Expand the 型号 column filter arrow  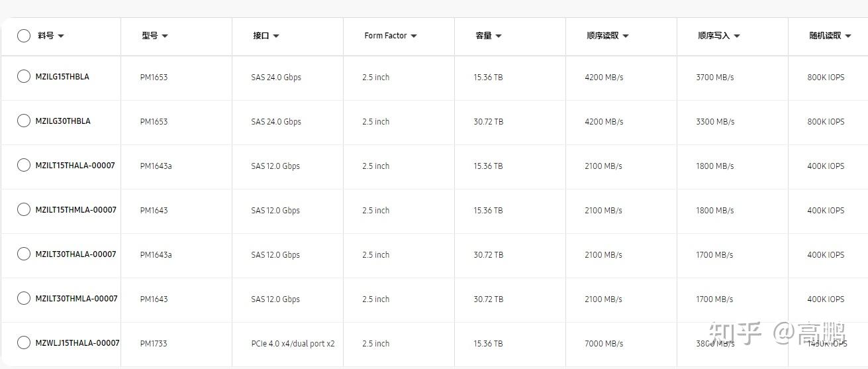pyautogui.click(x=165, y=36)
